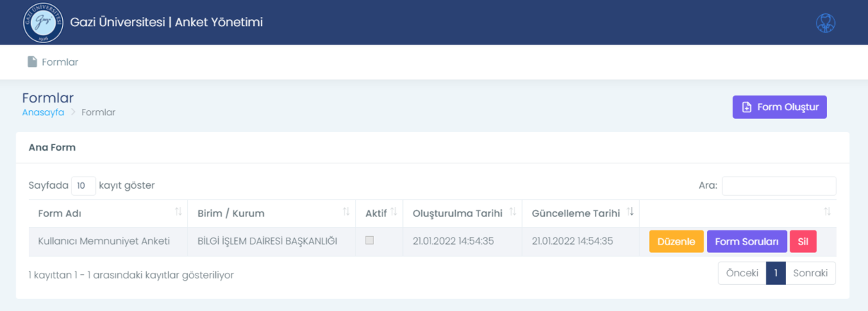
Task: Open the records-per-page selector showing 10
Action: click(83, 186)
